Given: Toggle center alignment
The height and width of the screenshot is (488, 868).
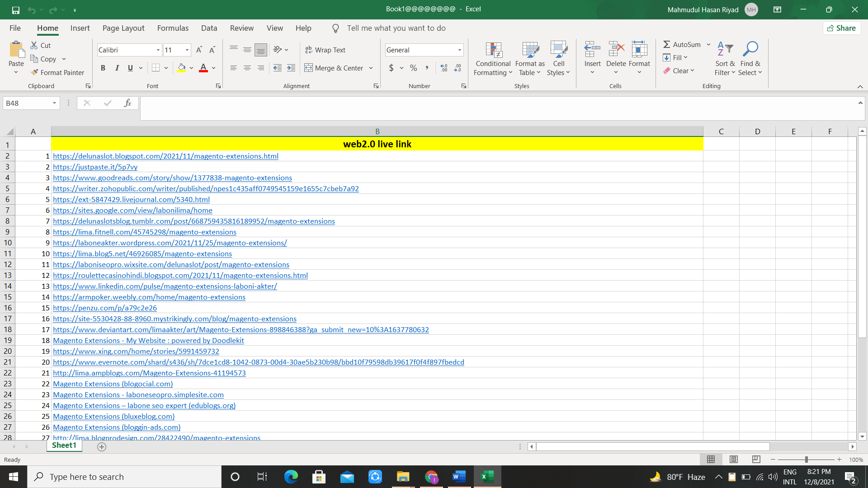Looking at the screenshot, I should [247, 68].
